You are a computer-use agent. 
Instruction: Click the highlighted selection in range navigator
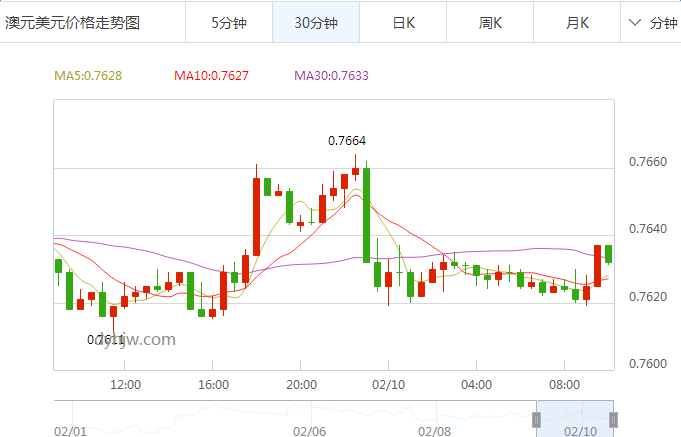pyautogui.click(x=575, y=419)
